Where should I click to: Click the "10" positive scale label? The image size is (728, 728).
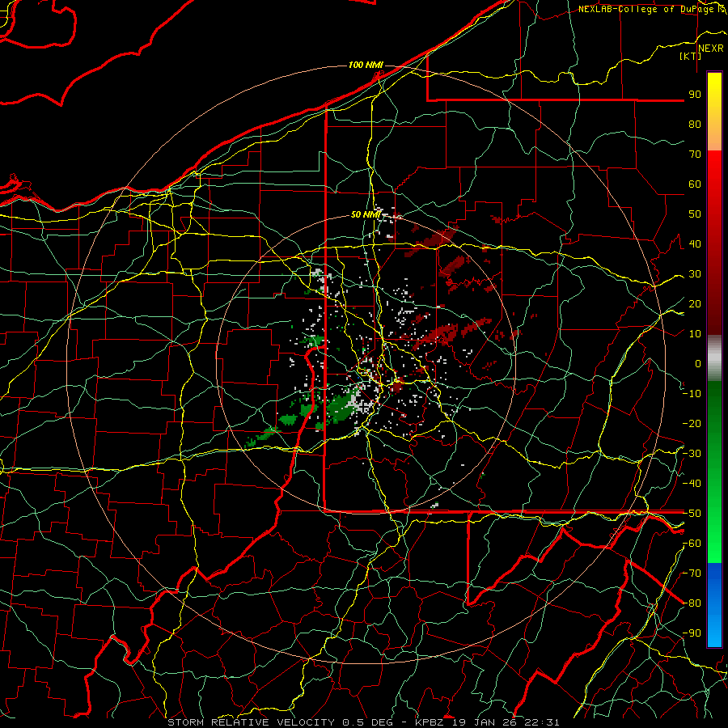[695, 334]
